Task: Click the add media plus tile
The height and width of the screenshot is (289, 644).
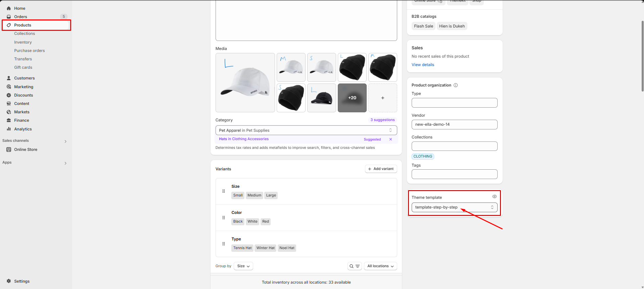Action: click(382, 98)
